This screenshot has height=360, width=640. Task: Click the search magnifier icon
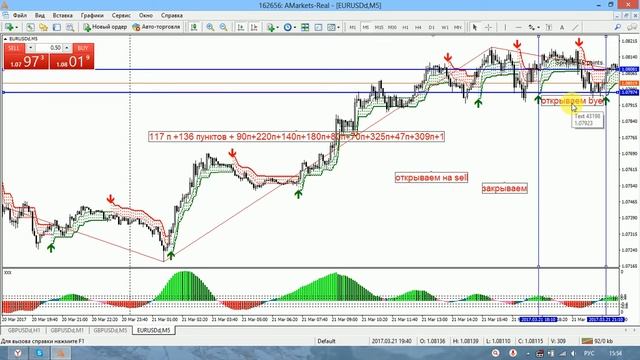tap(618, 27)
